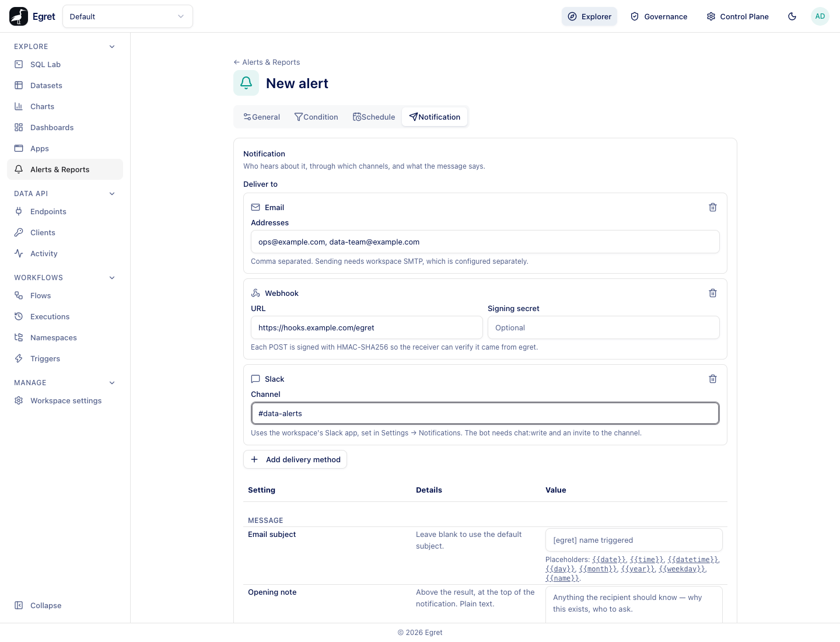Open Workspace settings
840x642 pixels.
coord(65,400)
